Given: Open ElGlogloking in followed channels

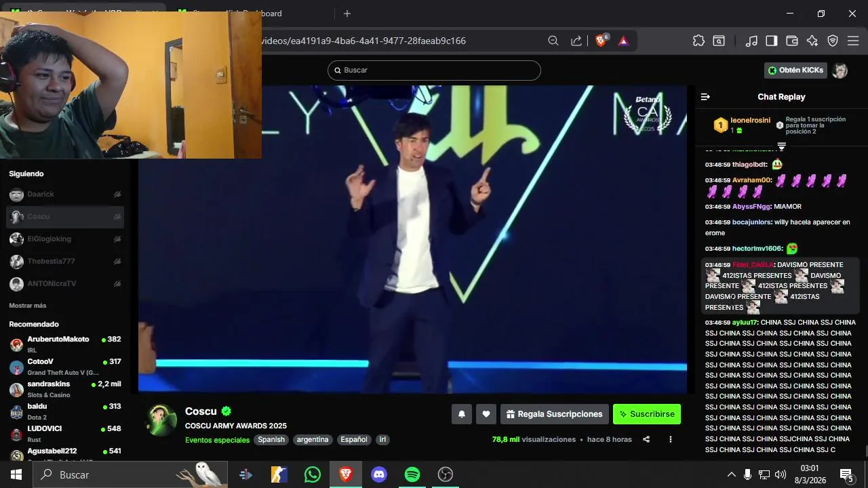Looking at the screenshot, I should tap(65, 239).
